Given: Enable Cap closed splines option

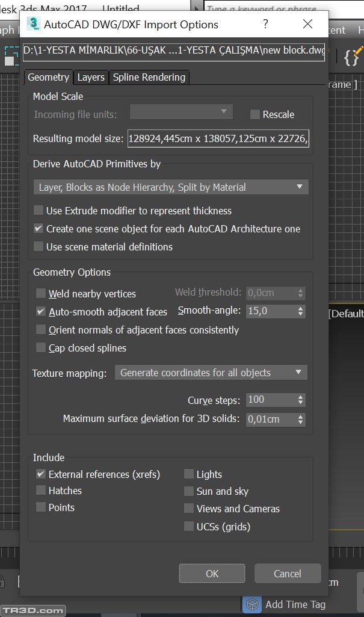Looking at the screenshot, I should point(41,348).
